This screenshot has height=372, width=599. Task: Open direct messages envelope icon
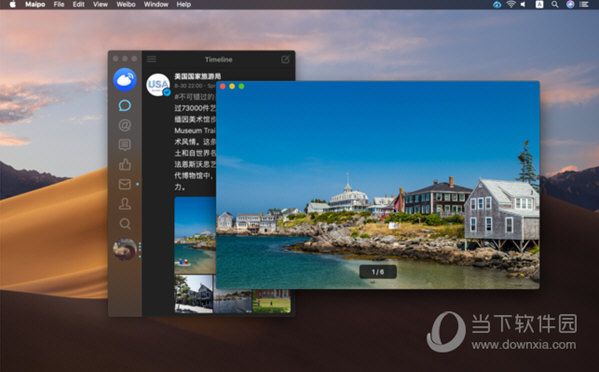pos(125,184)
